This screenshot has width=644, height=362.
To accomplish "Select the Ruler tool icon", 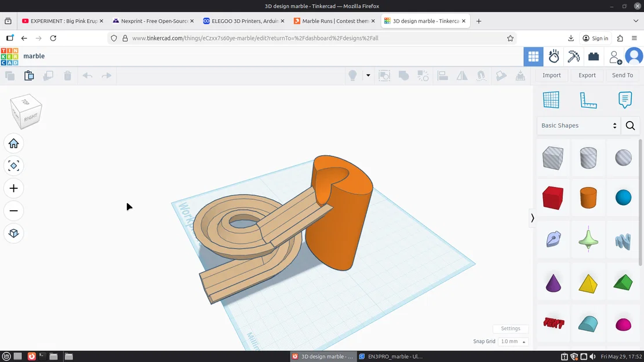I will [x=588, y=100].
